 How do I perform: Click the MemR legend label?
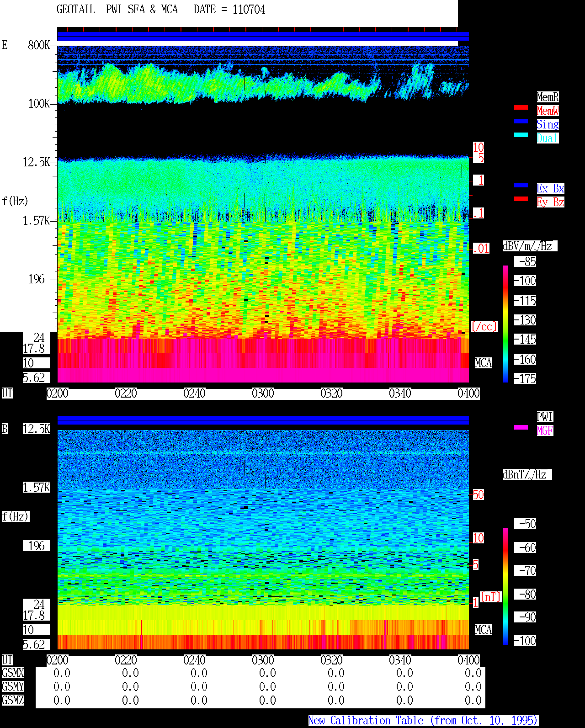[548, 97]
